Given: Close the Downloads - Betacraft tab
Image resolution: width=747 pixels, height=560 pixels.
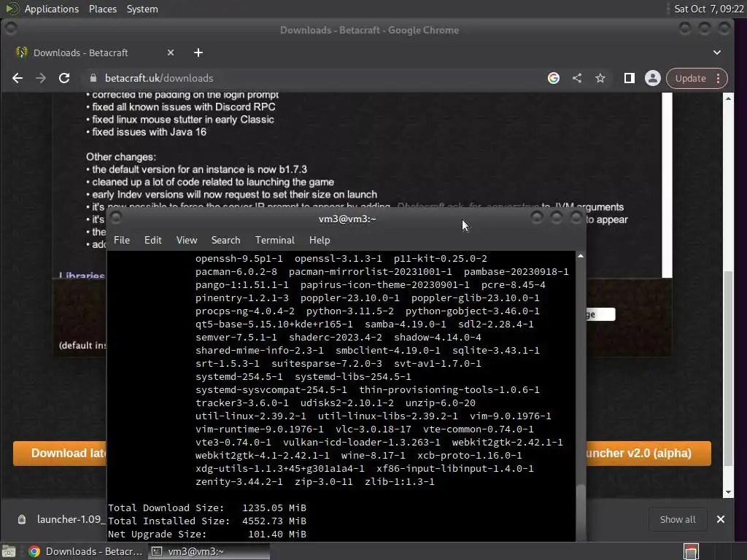Looking at the screenshot, I should click(x=171, y=52).
